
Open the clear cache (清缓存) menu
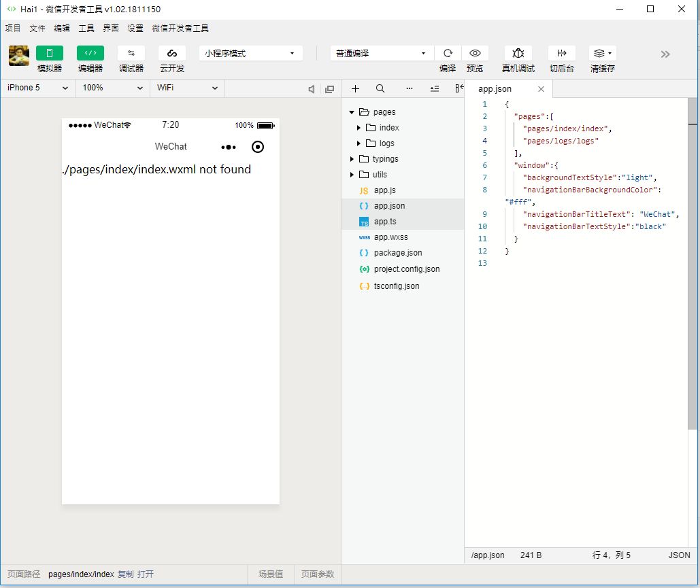pos(602,53)
